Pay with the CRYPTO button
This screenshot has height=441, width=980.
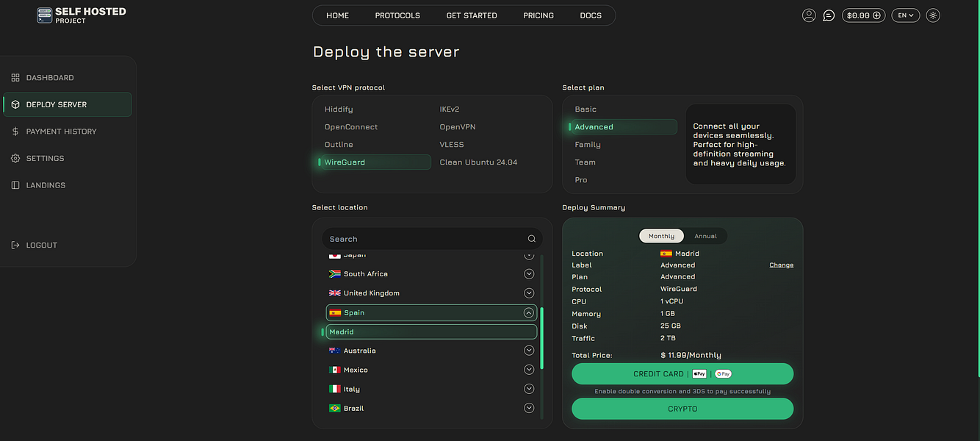682,409
